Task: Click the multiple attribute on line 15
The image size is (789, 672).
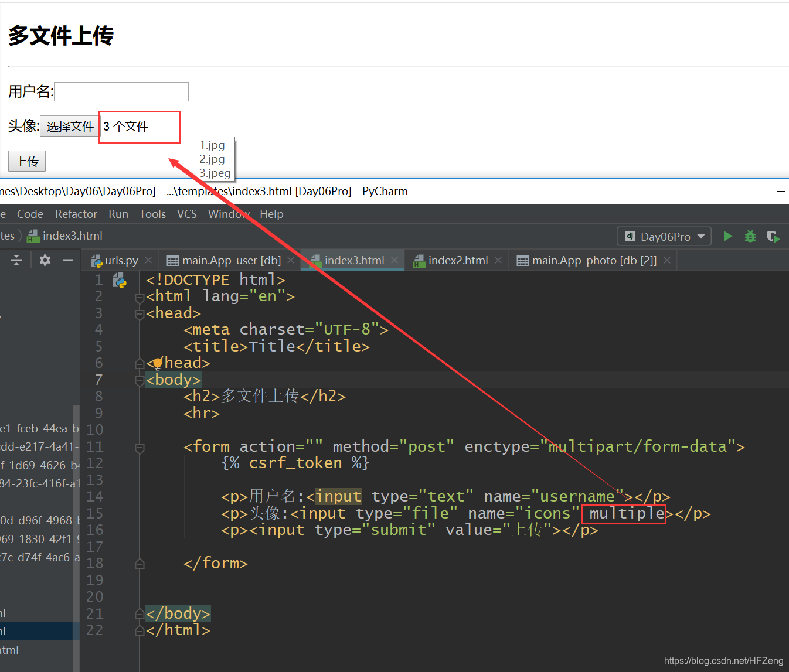Action: pos(627,513)
